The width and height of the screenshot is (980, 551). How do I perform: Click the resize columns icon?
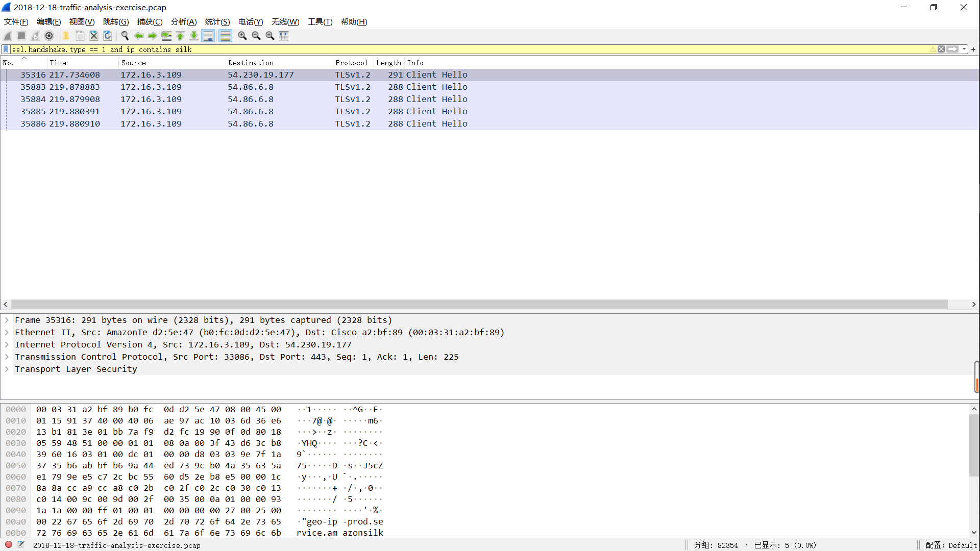pyautogui.click(x=284, y=36)
